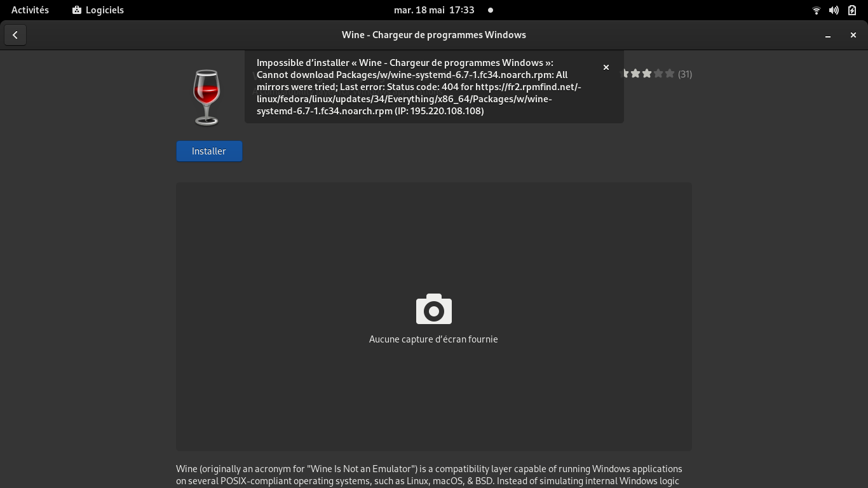Screen dimensions: 868x488
Task: Click the Installer button
Action: tap(209, 151)
